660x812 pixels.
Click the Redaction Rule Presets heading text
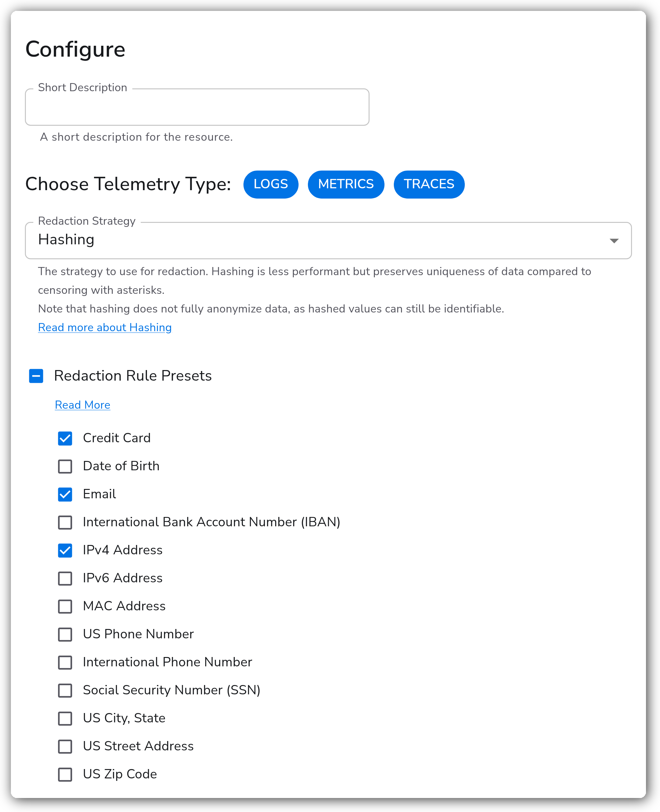(133, 376)
